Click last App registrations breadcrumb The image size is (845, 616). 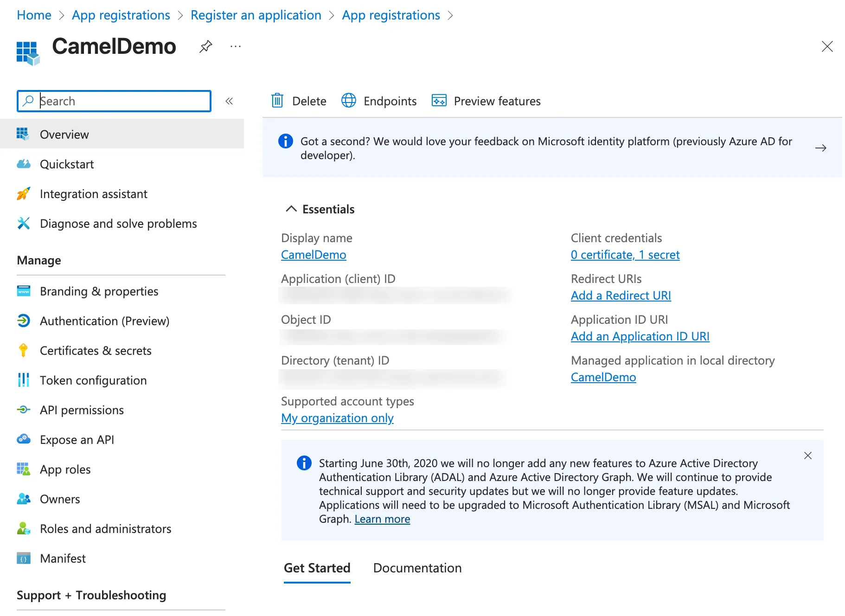pyautogui.click(x=391, y=15)
